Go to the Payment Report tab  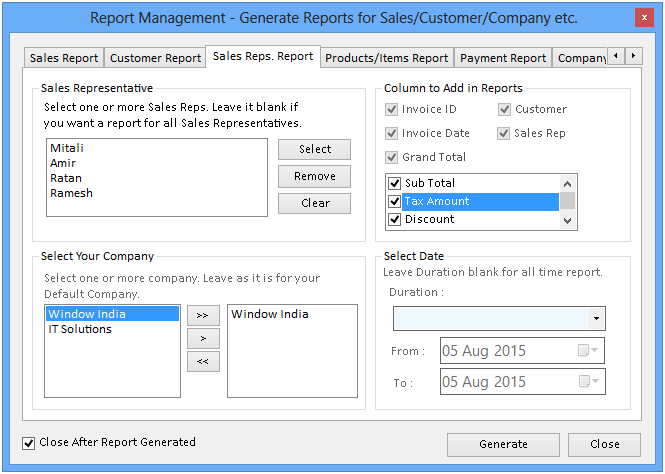503,58
